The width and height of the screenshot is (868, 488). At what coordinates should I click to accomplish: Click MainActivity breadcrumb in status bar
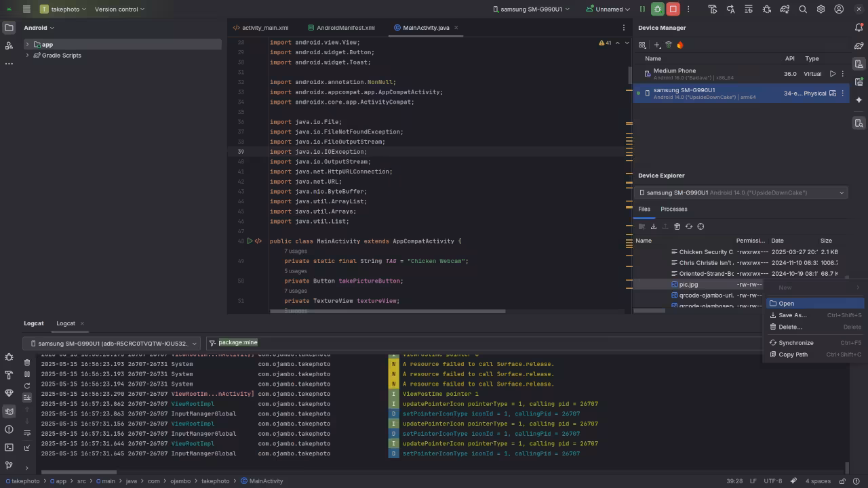click(x=262, y=481)
